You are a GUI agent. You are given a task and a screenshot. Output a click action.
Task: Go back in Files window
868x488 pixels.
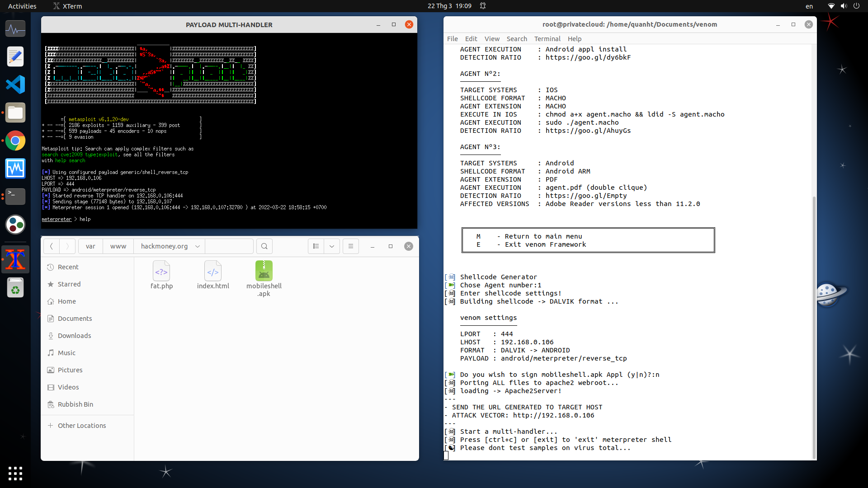[52, 246]
